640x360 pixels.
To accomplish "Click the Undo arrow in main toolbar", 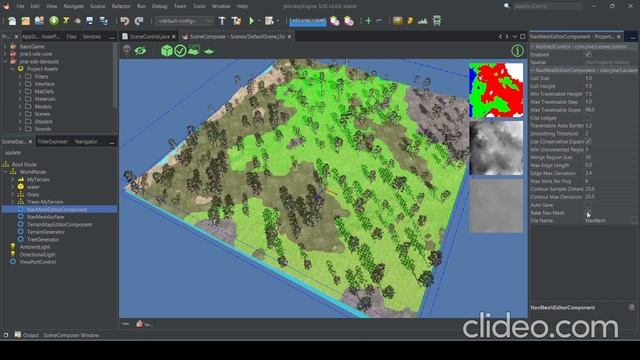I will [x=125, y=21].
